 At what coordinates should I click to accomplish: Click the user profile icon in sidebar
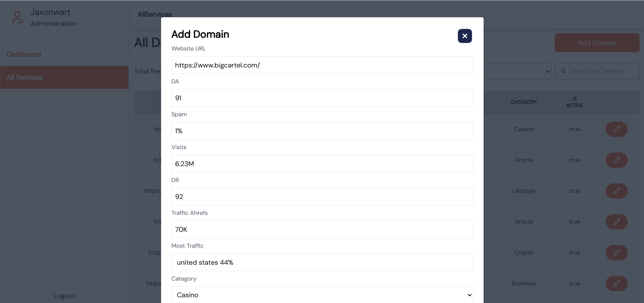pos(17,17)
